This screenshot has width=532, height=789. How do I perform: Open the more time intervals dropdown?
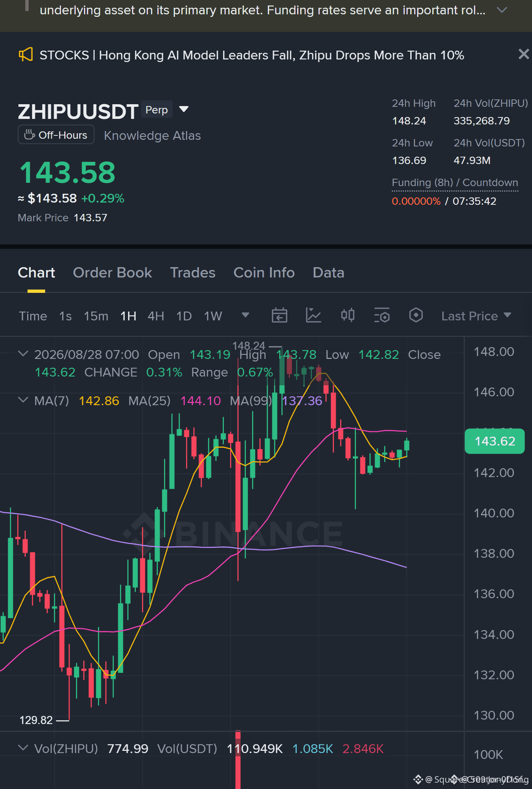pyautogui.click(x=245, y=315)
